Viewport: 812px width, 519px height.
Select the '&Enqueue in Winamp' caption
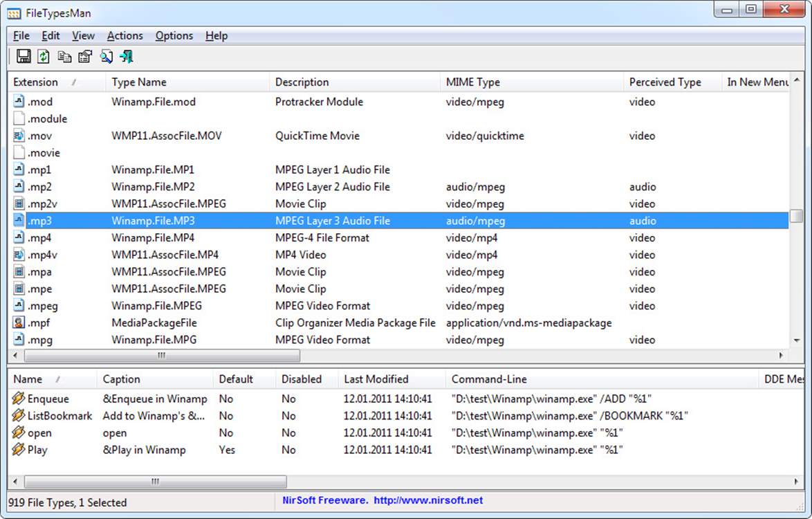[x=155, y=399]
